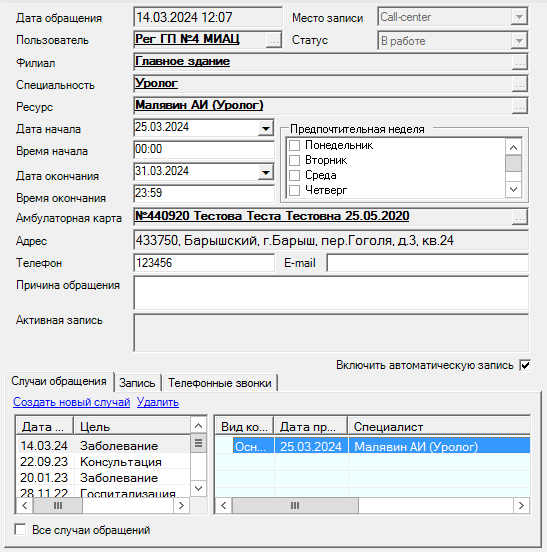This screenshot has width=547, height=552.
Task: Click the Причина обращения text area
Action: point(331,293)
